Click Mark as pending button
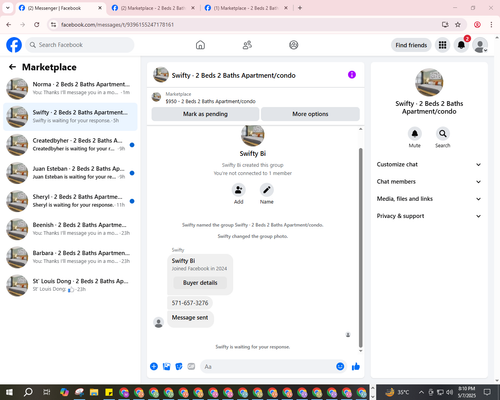 coord(205,114)
